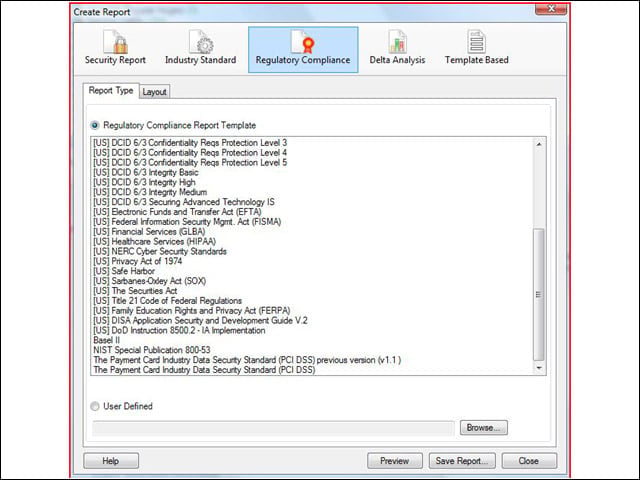
Task: Select the last PCI DSS entry without version
Action: 204,370
